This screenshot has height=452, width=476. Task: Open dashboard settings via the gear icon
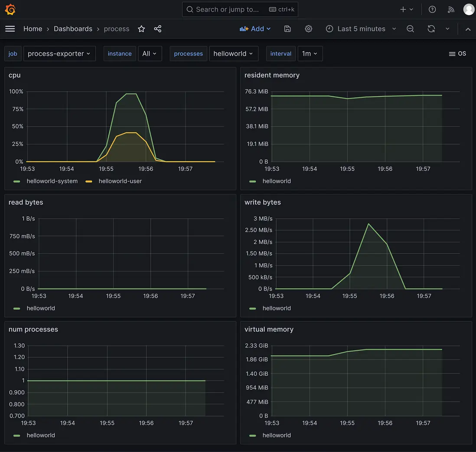tap(308, 29)
